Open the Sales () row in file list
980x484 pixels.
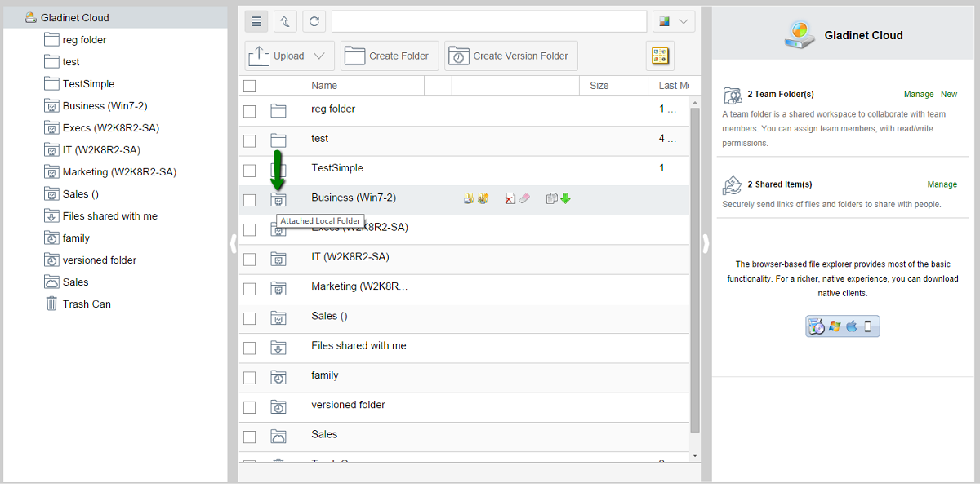(x=464, y=318)
